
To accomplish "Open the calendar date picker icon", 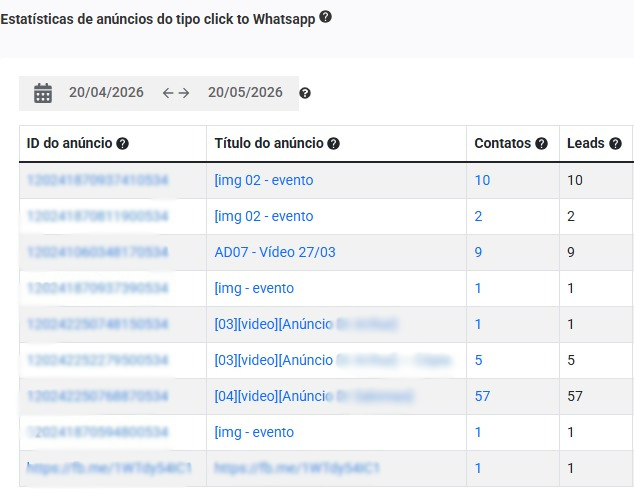I will coord(43,93).
